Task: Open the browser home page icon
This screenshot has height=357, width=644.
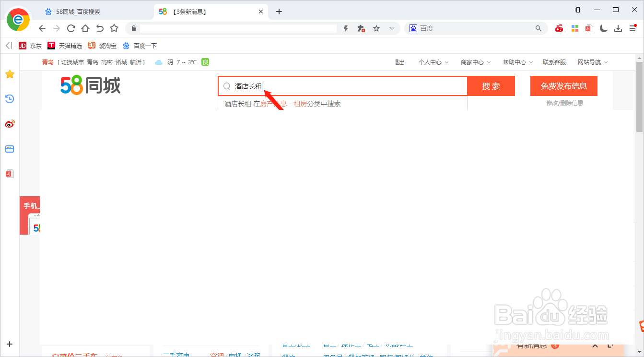Action: [x=85, y=28]
